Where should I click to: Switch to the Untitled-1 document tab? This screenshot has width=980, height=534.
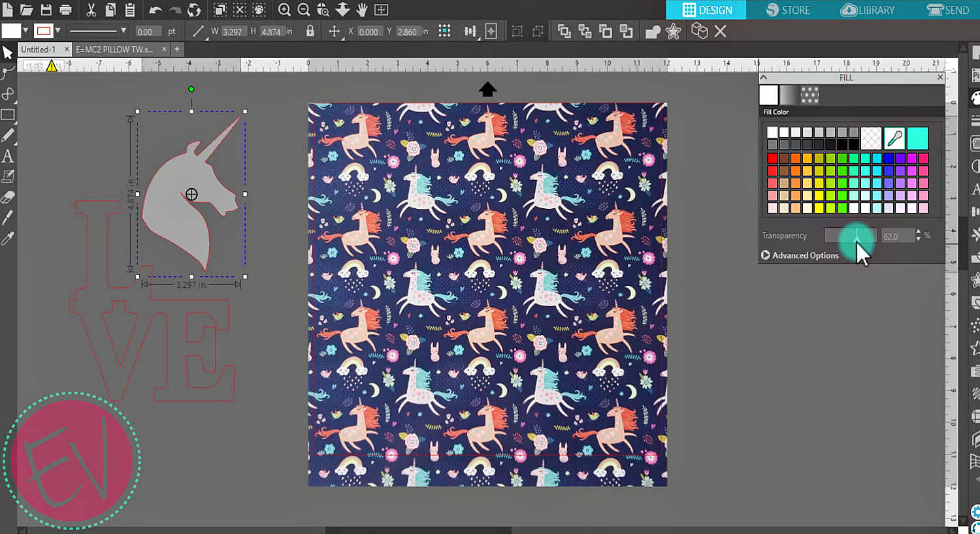(38, 49)
